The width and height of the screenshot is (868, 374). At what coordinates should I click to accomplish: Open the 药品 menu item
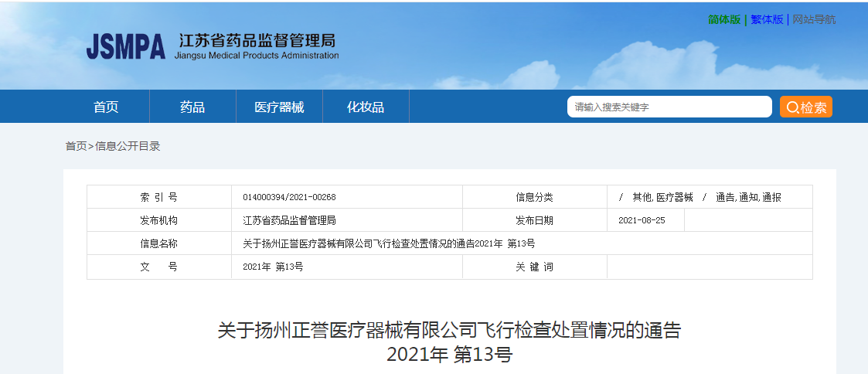pyautogui.click(x=192, y=107)
